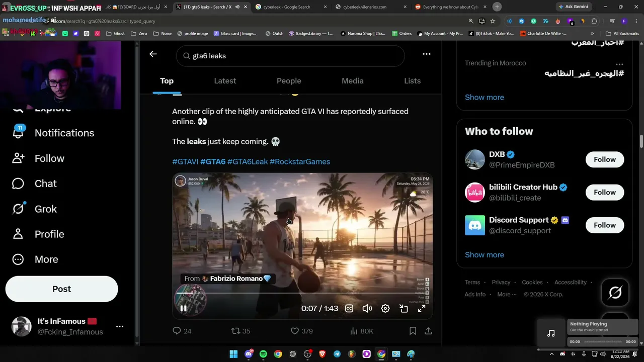Screen dimensions: 644x362
Task: Click the search field containing gta6 leaks
Action: click(290, 56)
